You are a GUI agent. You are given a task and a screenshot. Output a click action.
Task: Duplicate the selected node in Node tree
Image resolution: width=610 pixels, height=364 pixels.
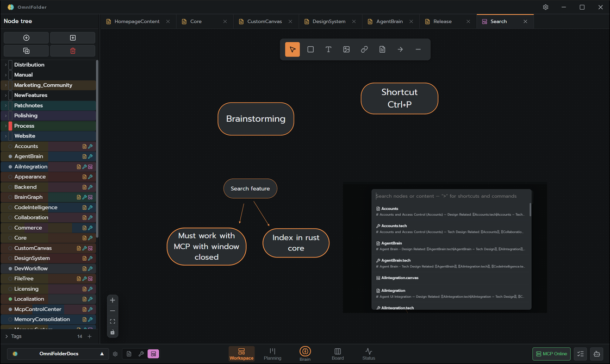26,51
